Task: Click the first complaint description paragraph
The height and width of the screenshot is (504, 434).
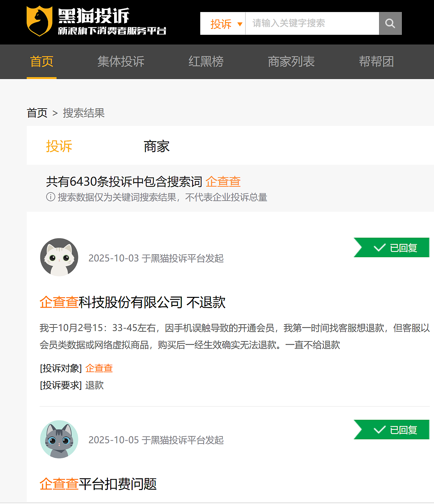Action: tap(235, 336)
